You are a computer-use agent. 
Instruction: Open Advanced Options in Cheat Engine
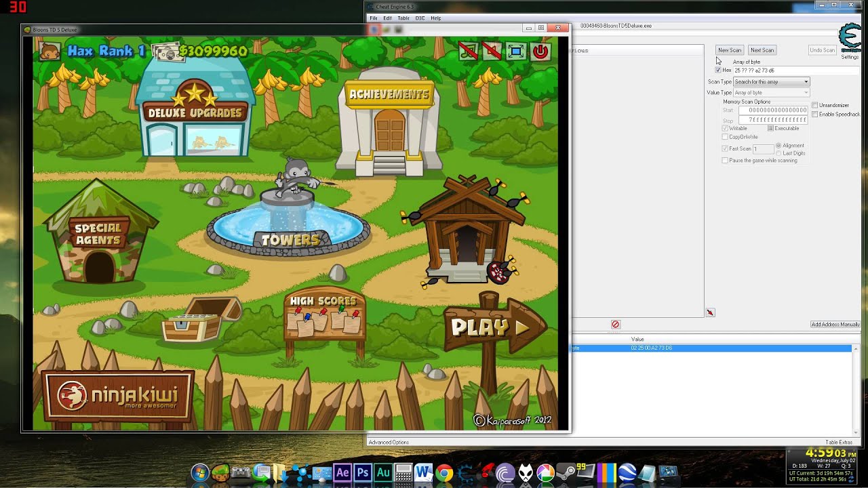coord(389,443)
